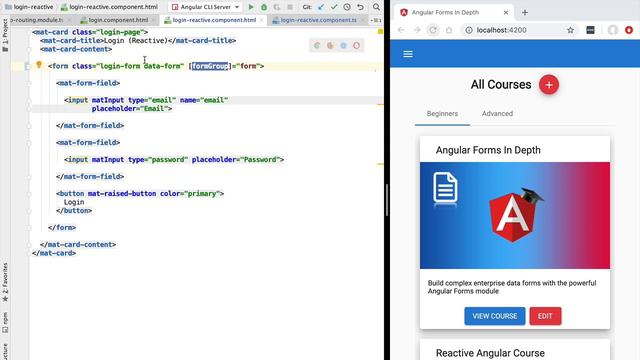Stop the running process in the IDE
Viewport: 640px width, 360px height.
click(x=290, y=7)
